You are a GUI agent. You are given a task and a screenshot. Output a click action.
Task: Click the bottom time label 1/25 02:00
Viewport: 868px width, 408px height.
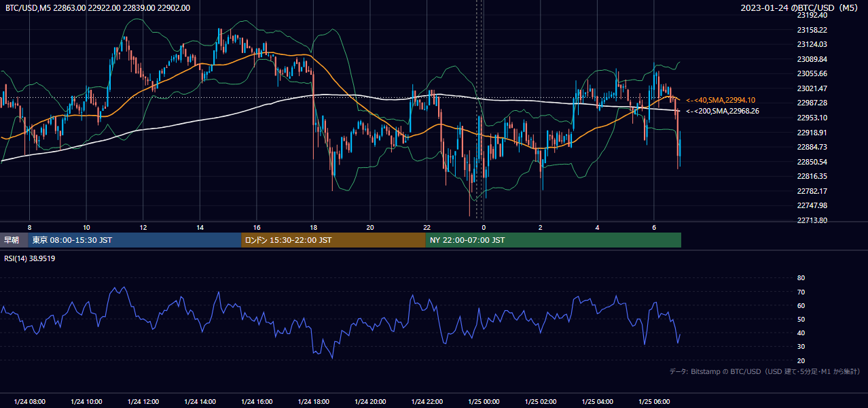541,402
